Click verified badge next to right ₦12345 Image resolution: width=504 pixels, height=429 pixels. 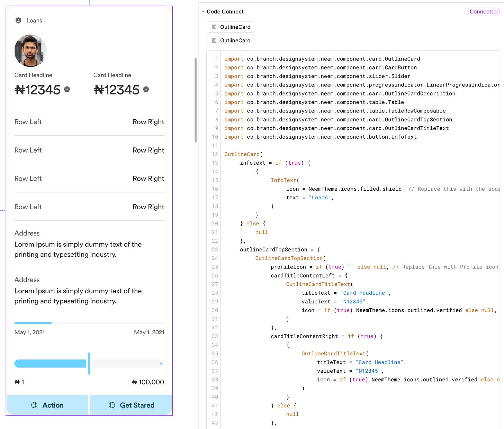pos(146,89)
